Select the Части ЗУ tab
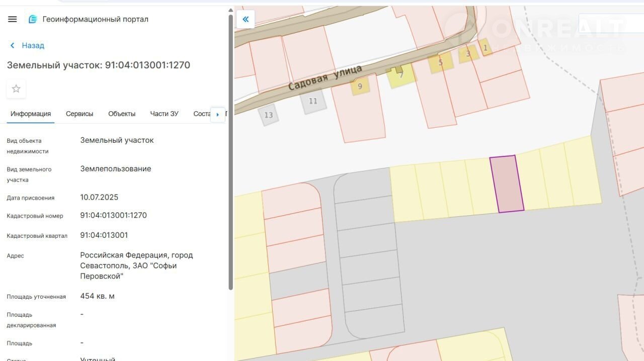The image size is (644, 361). 164,114
